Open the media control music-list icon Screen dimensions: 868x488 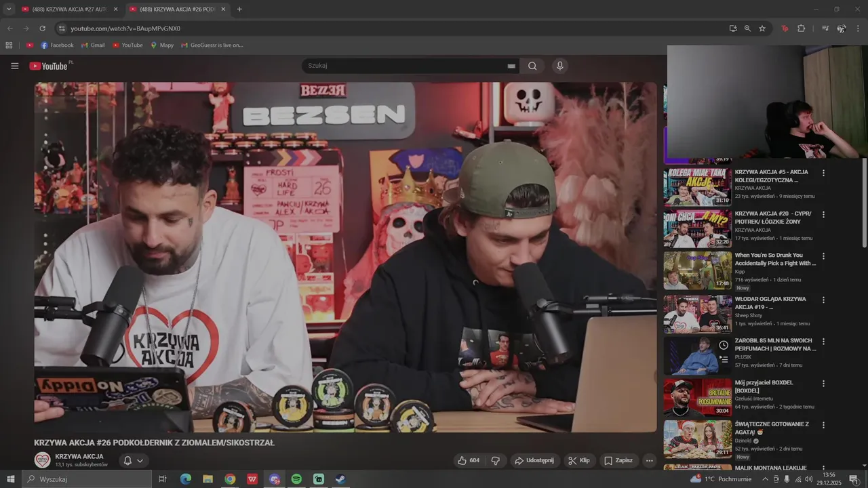point(825,28)
